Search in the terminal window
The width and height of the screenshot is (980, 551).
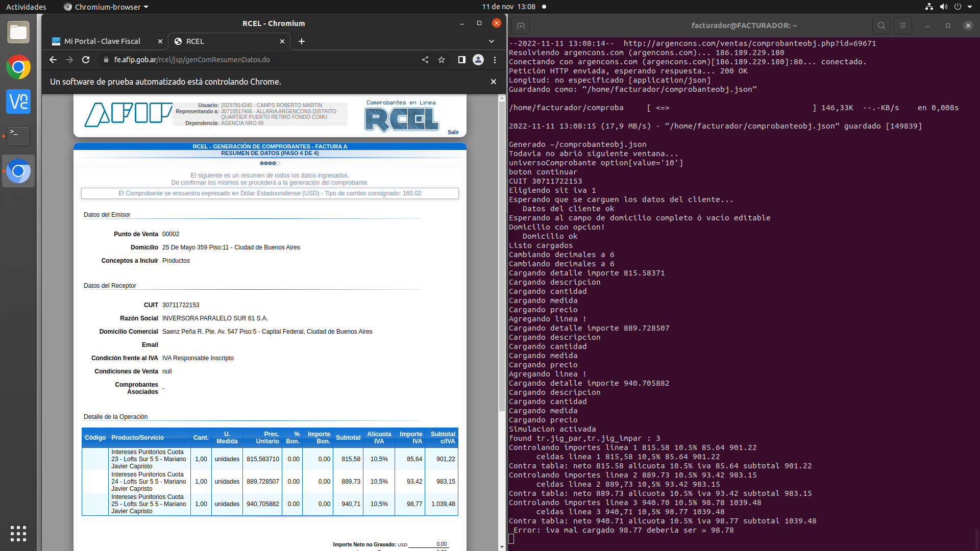pos(881,26)
